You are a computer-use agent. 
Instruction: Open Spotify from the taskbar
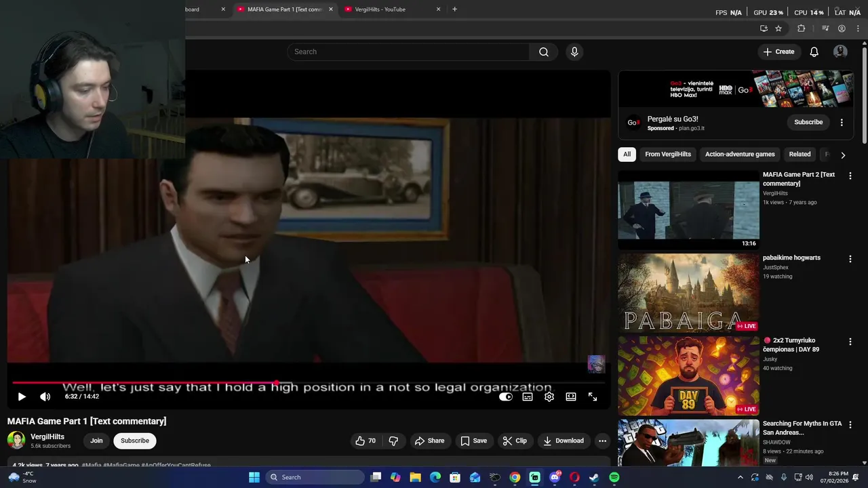[x=614, y=477]
